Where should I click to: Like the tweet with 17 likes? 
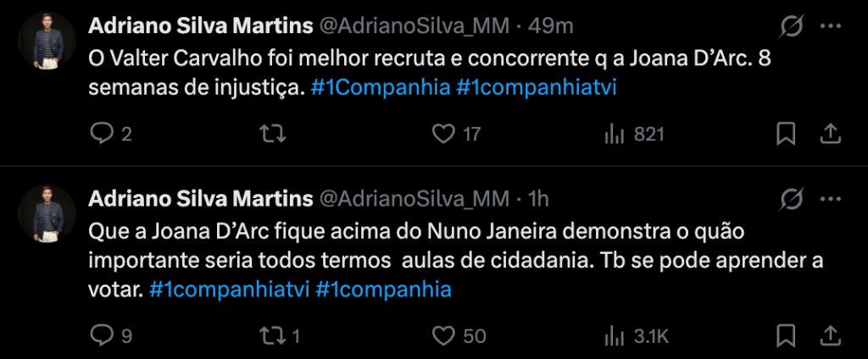(x=443, y=134)
